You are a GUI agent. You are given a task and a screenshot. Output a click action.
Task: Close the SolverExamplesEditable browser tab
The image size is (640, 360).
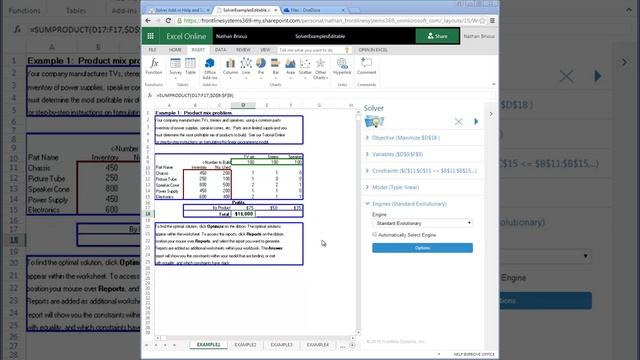[276, 10]
